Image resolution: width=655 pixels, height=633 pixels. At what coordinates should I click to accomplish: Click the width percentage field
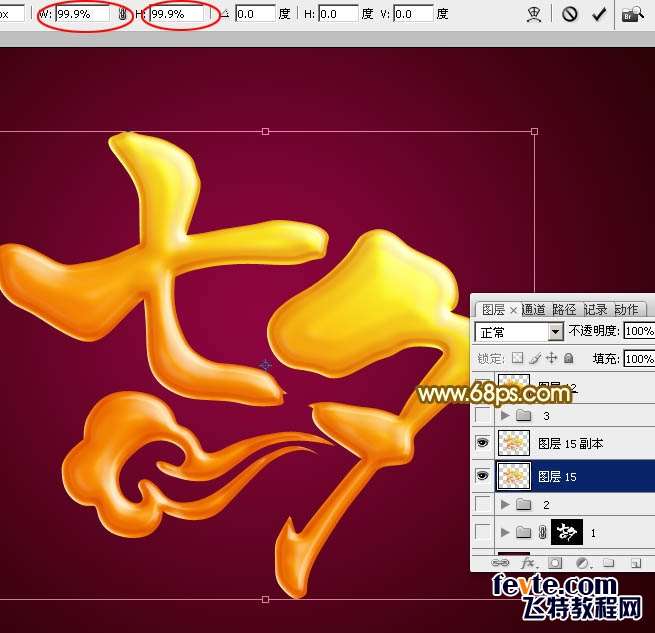point(83,14)
